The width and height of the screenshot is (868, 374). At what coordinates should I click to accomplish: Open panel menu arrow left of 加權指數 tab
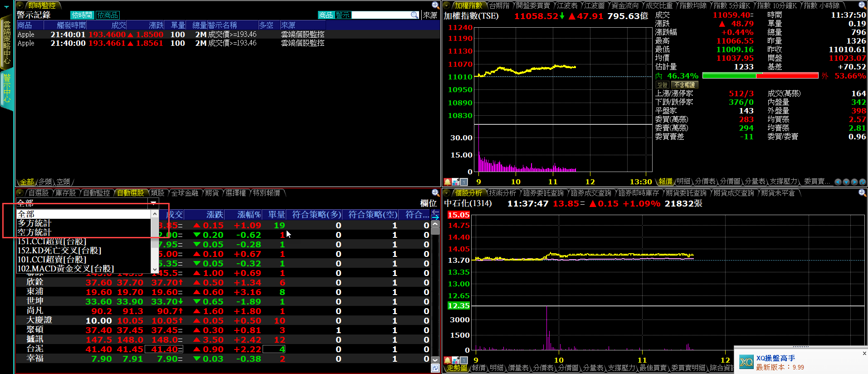[x=447, y=5]
